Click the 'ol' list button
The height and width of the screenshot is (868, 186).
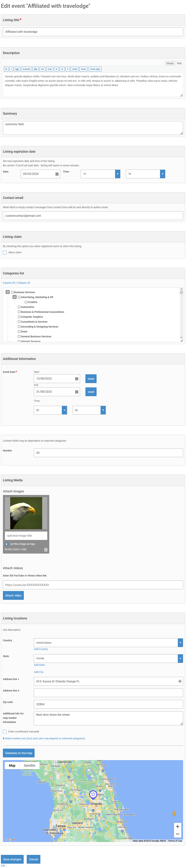pos(62,69)
